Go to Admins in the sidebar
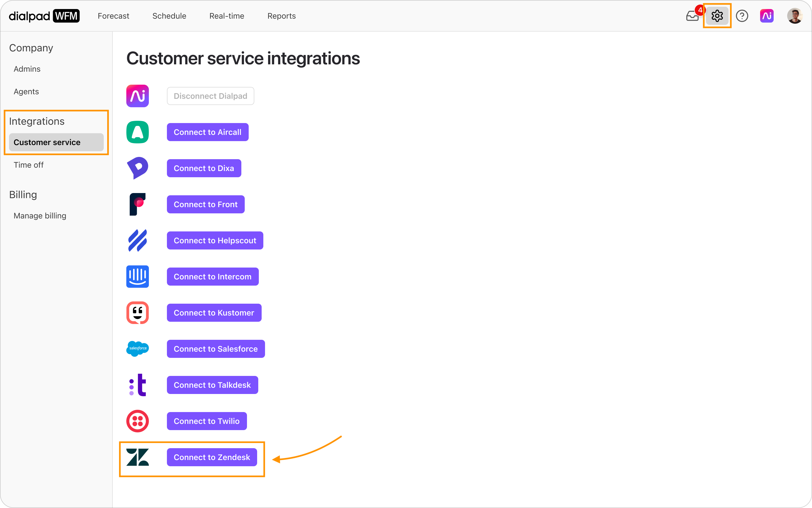Screen dimensions: 812x508 27,69
